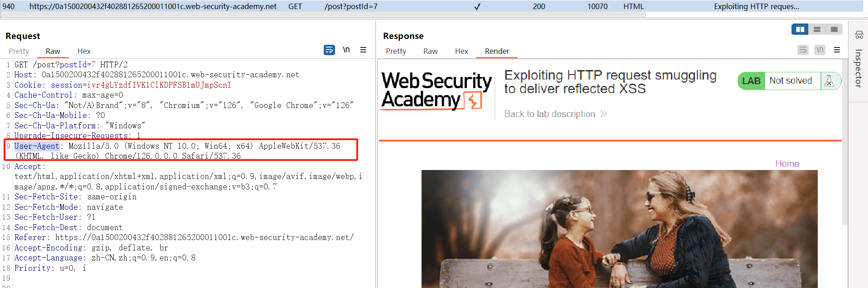Click the Sec-Fetch-User: ?1 line
868x288 pixels.
[55, 217]
